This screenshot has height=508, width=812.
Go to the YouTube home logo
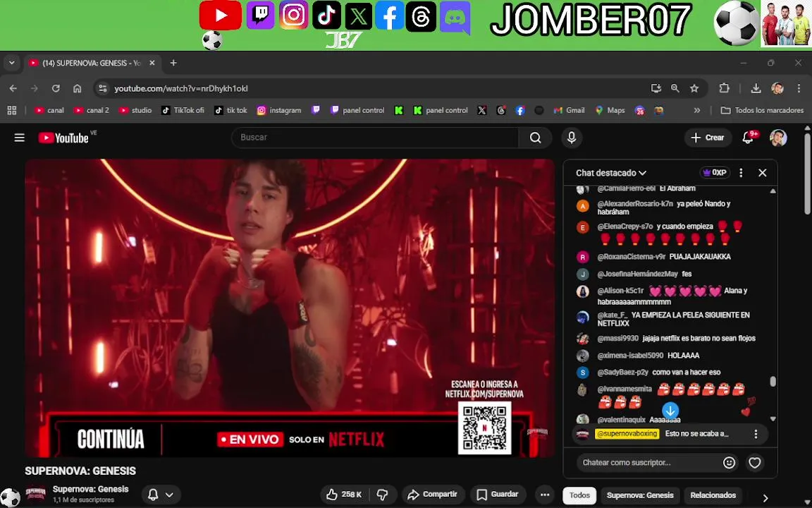(x=63, y=138)
